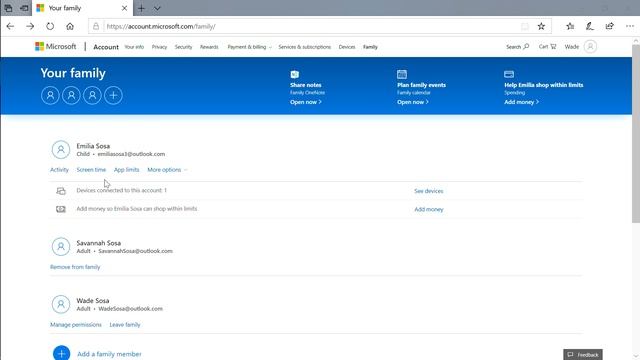The height and width of the screenshot is (360, 640).
Task: Select the second family member avatar in banner
Action: [x=71, y=96]
